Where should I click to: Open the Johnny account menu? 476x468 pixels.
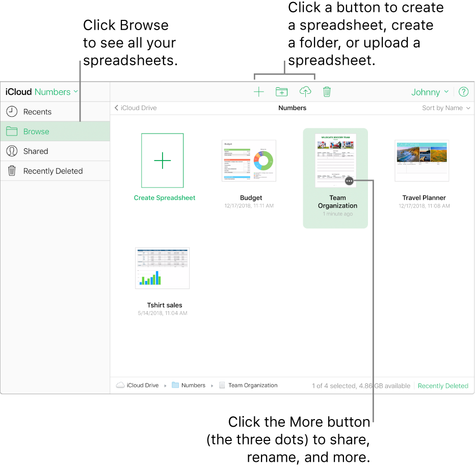430,92
